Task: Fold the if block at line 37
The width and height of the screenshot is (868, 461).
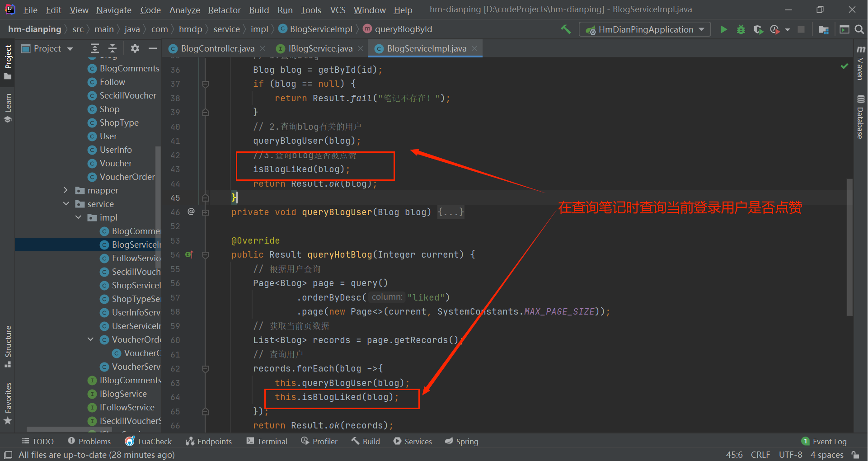Action: click(x=205, y=84)
